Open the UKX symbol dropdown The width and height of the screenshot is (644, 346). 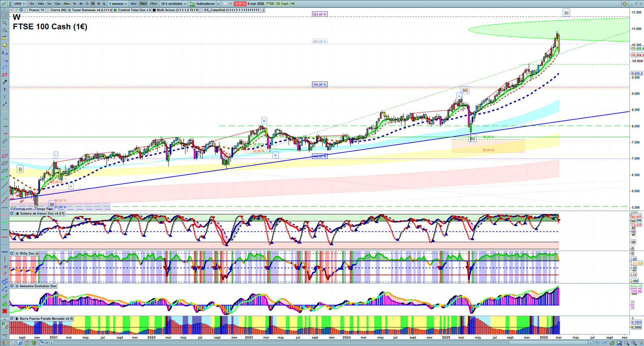click(19, 4)
